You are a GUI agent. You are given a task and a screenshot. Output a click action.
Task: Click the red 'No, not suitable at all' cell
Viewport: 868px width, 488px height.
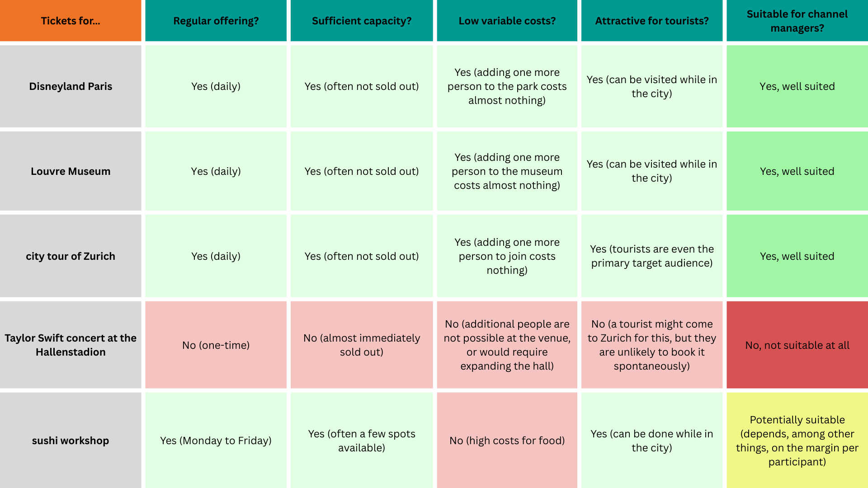[x=797, y=345]
